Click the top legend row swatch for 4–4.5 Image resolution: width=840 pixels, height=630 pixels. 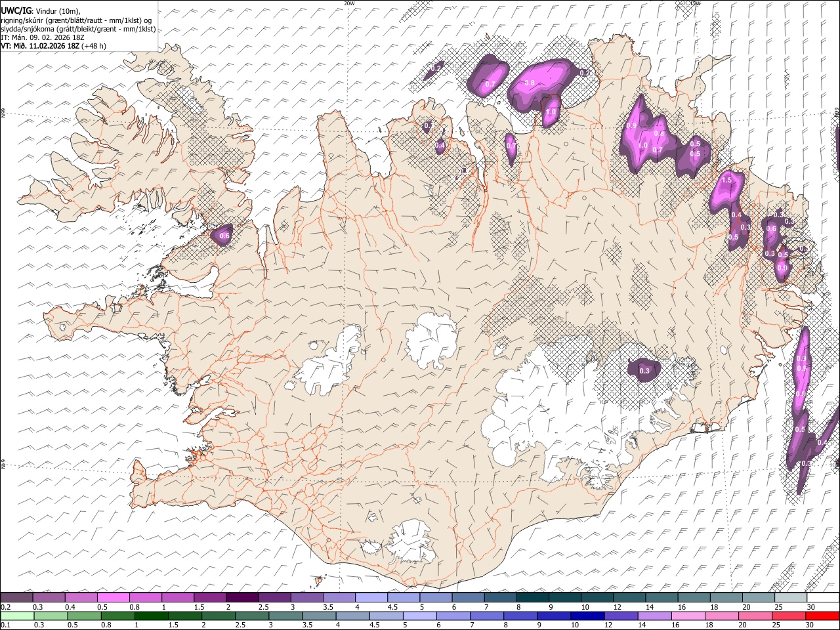click(371, 597)
